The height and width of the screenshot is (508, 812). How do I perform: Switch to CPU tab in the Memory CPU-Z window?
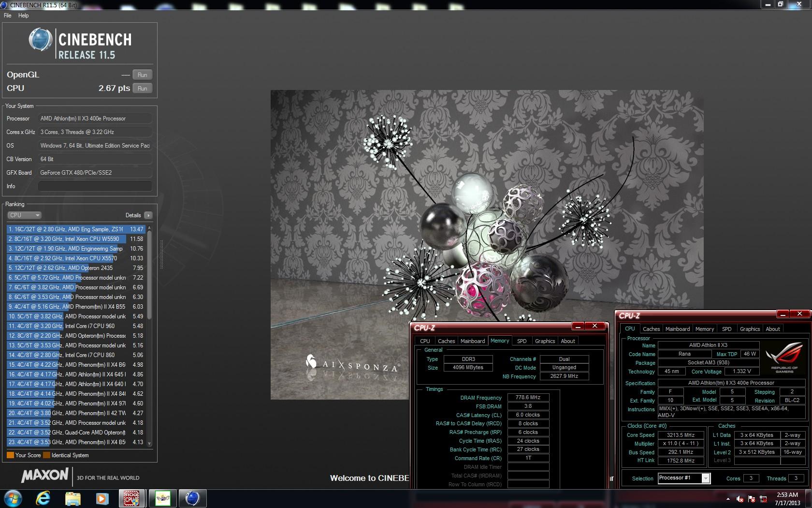425,341
